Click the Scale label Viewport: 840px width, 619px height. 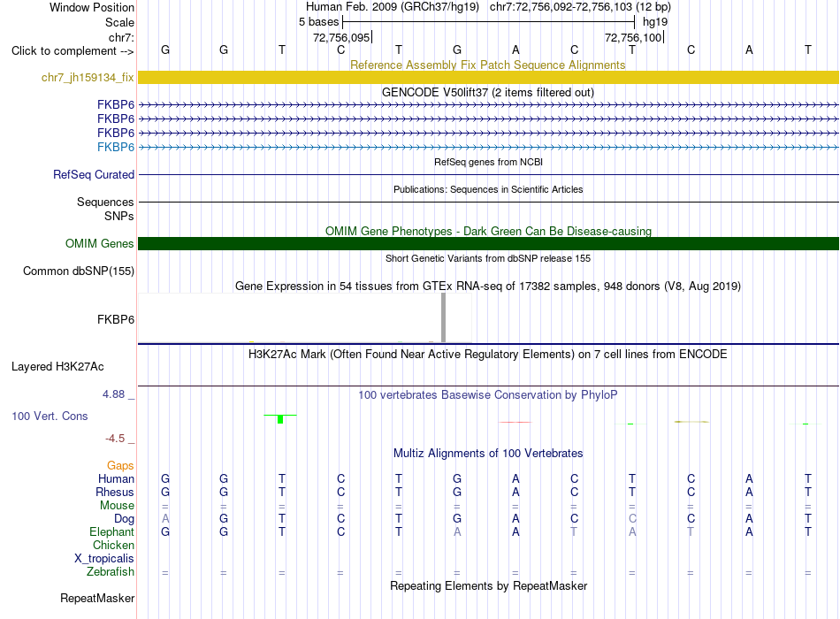point(119,22)
